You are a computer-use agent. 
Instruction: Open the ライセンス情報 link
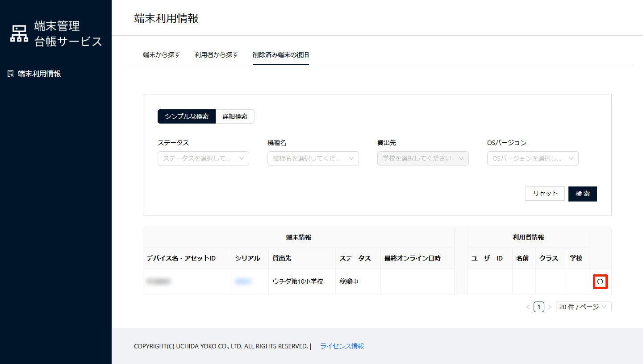click(x=342, y=346)
